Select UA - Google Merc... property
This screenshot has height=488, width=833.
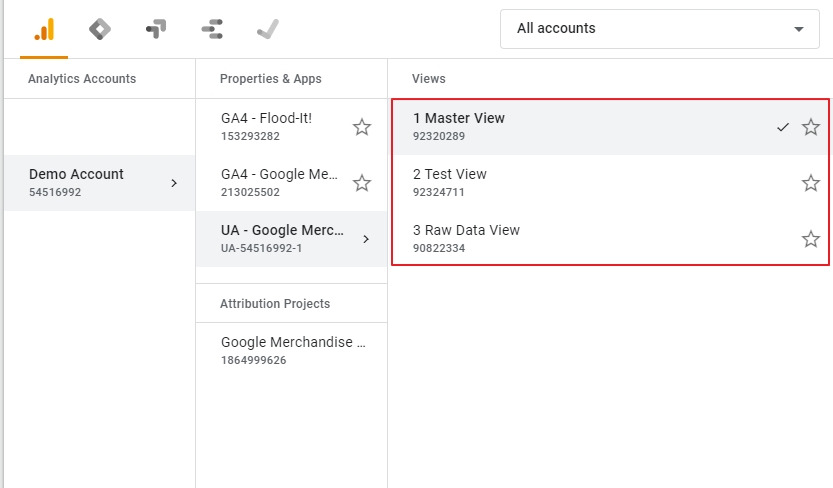pos(291,239)
